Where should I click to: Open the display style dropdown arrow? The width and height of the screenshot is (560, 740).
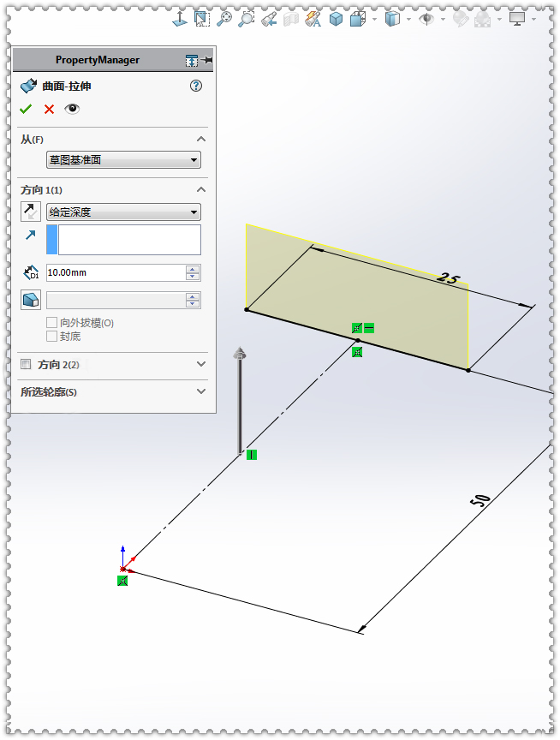(408, 20)
